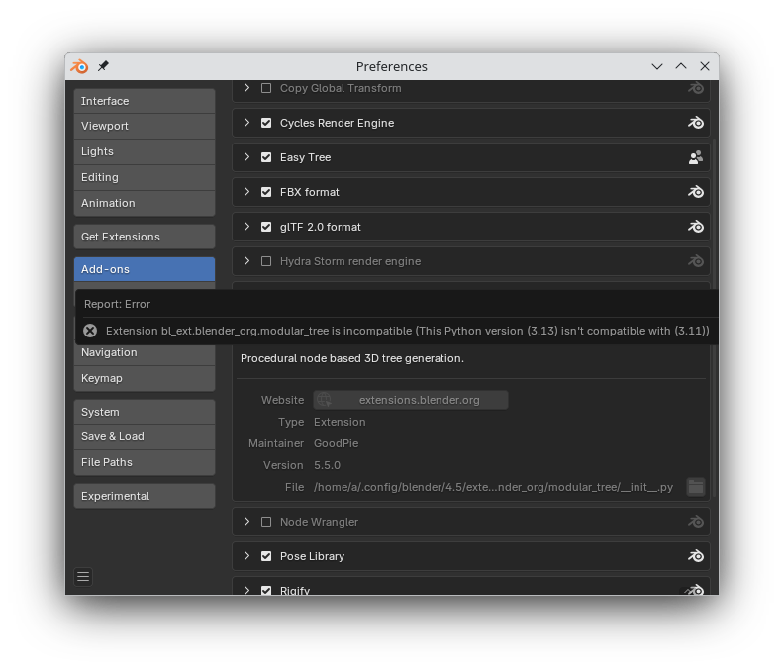The height and width of the screenshot is (672, 784).
Task: Open Animation preferences
Action: coord(145,203)
